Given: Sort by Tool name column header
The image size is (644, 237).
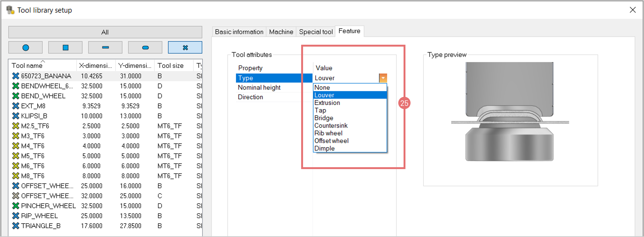Looking at the screenshot, I should point(27,65).
